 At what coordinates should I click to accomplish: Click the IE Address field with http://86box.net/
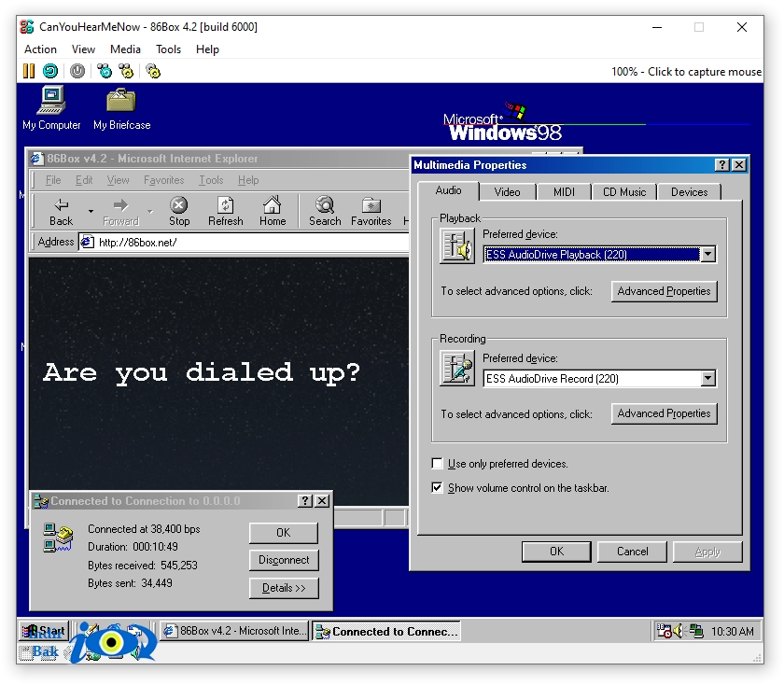tap(245, 242)
